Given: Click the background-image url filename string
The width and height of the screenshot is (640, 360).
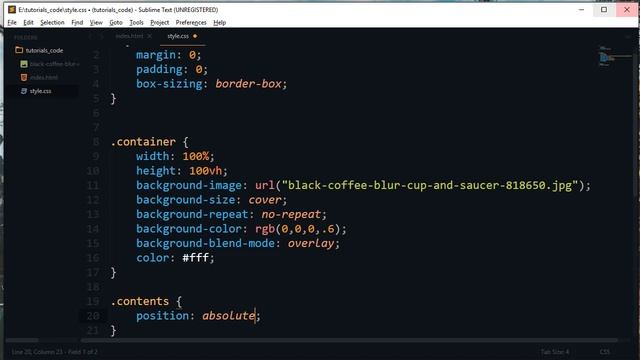Looking at the screenshot, I should point(430,185).
